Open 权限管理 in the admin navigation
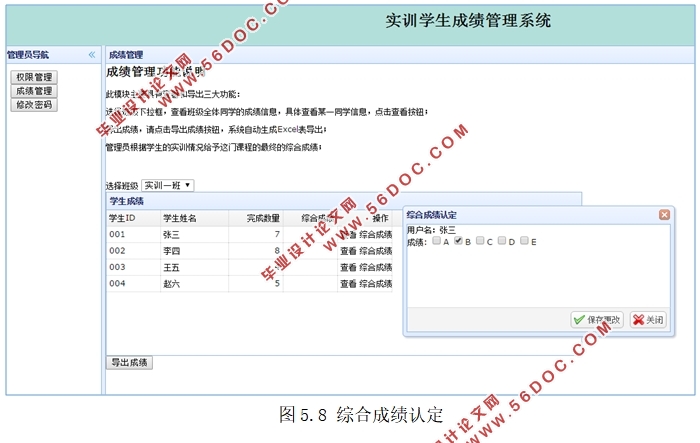Image resolution: width=700 pixels, height=443 pixels. tap(35, 77)
